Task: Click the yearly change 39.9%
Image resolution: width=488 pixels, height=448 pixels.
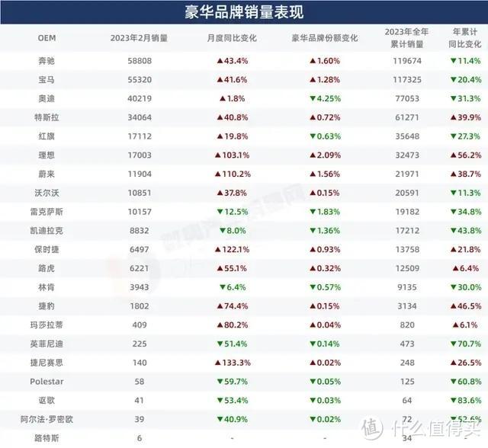Action: (466, 117)
